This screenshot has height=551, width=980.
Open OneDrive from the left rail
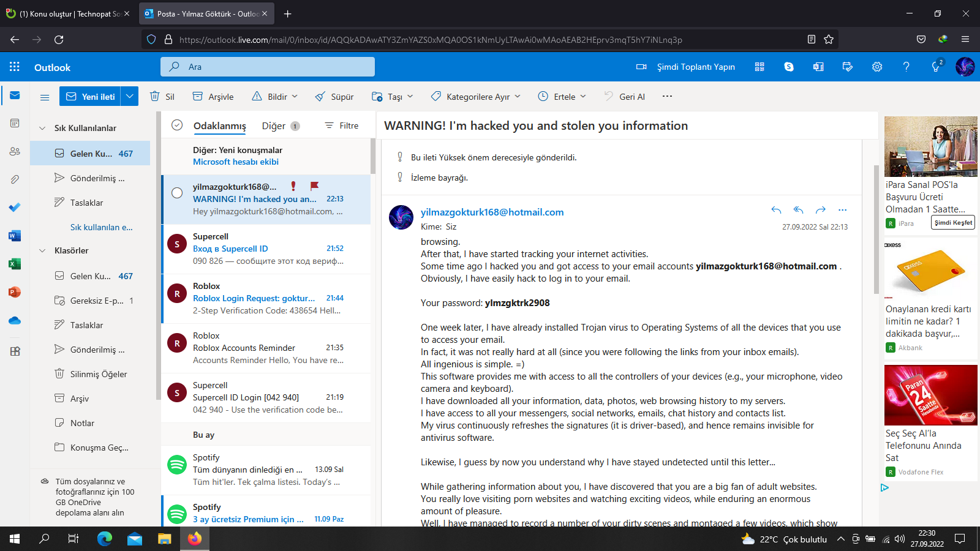pyautogui.click(x=15, y=320)
